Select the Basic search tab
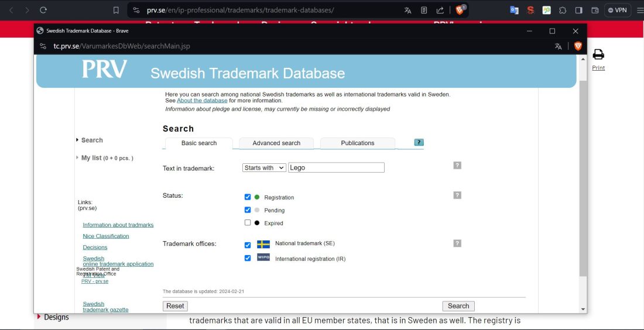 pos(199,143)
